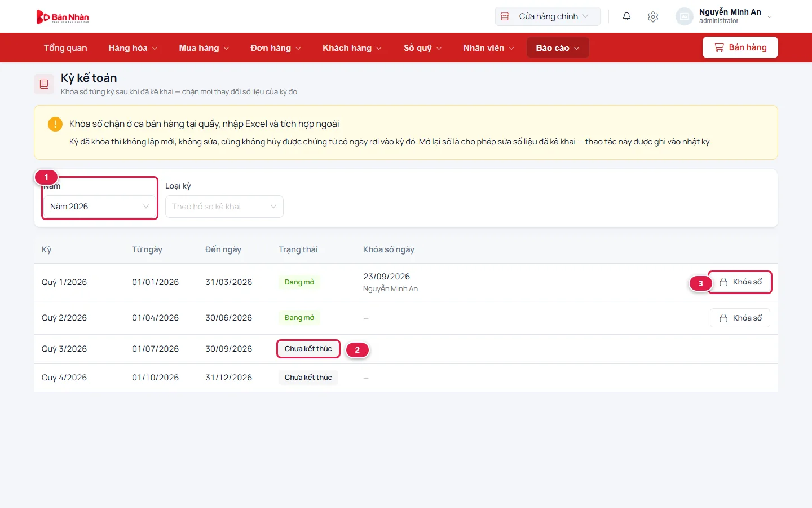The image size is (812, 508).
Task: Click the Đến ngày column header
Action: coord(223,249)
